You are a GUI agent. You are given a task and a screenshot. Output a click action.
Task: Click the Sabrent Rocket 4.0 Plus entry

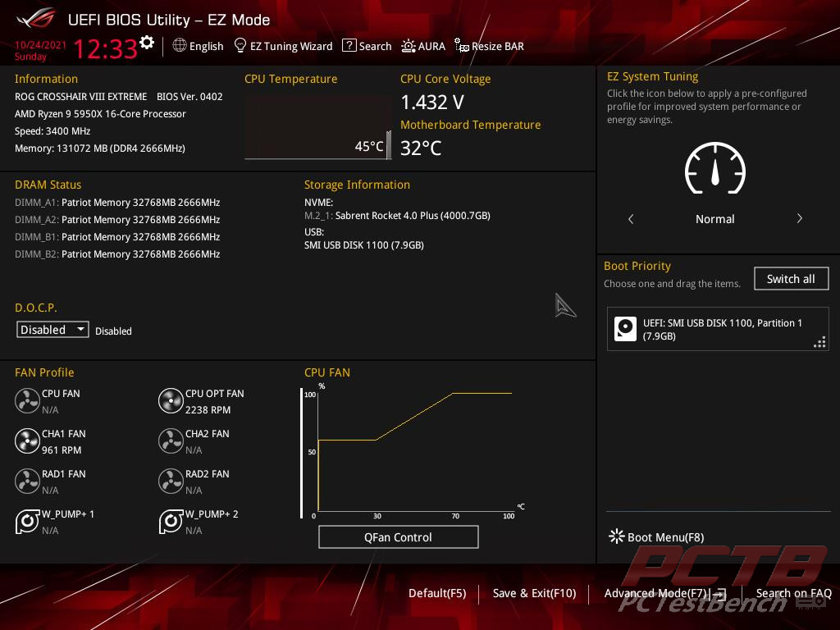(x=398, y=216)
